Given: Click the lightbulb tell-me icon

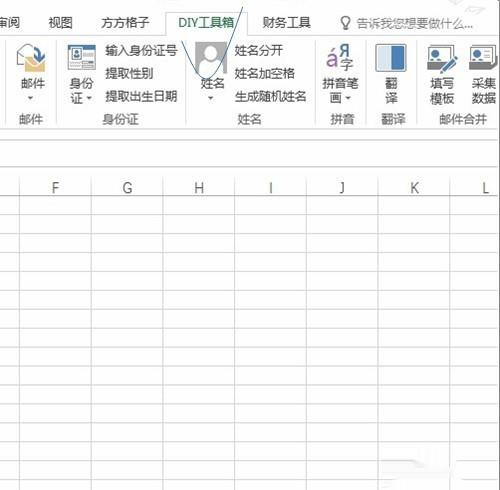Looking at the screenshot, I should click(345, 23).
